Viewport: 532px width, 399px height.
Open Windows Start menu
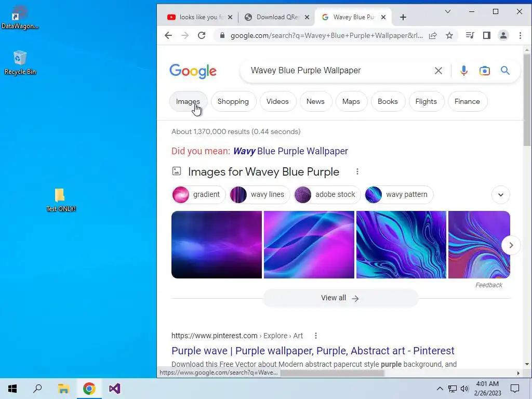click(12, 389)
